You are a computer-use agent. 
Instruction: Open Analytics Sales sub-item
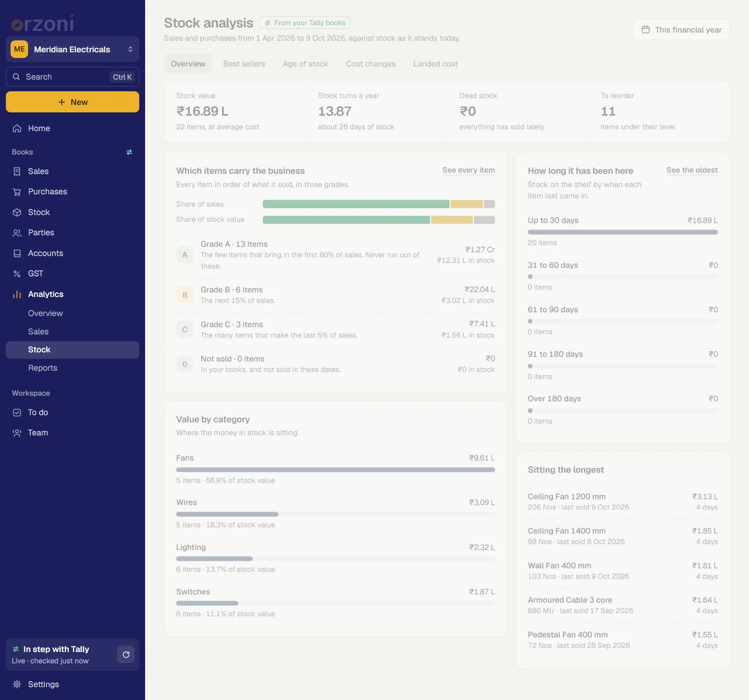[x=73, y=332]
